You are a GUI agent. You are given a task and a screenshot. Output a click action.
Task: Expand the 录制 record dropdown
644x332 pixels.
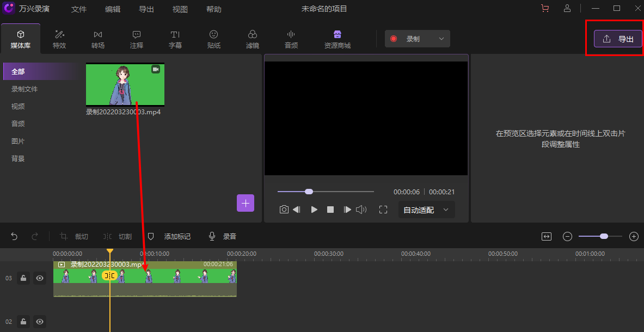click(x=441, y=39)
